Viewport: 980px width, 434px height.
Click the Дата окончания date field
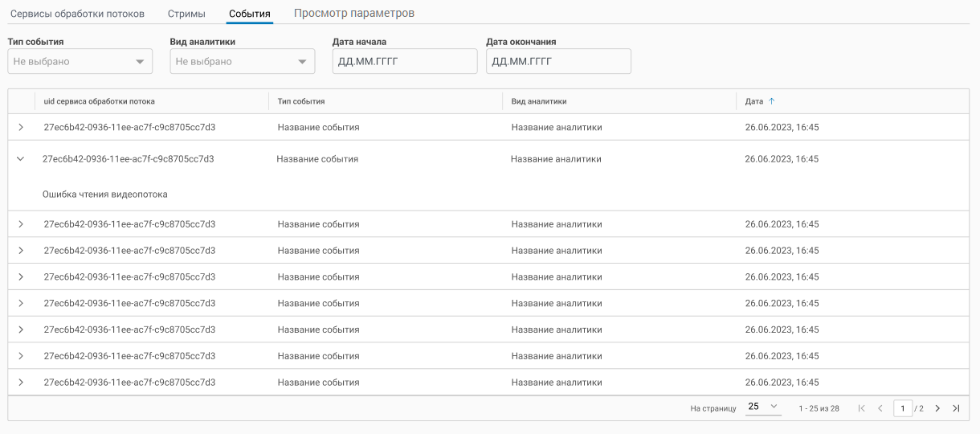557,62
